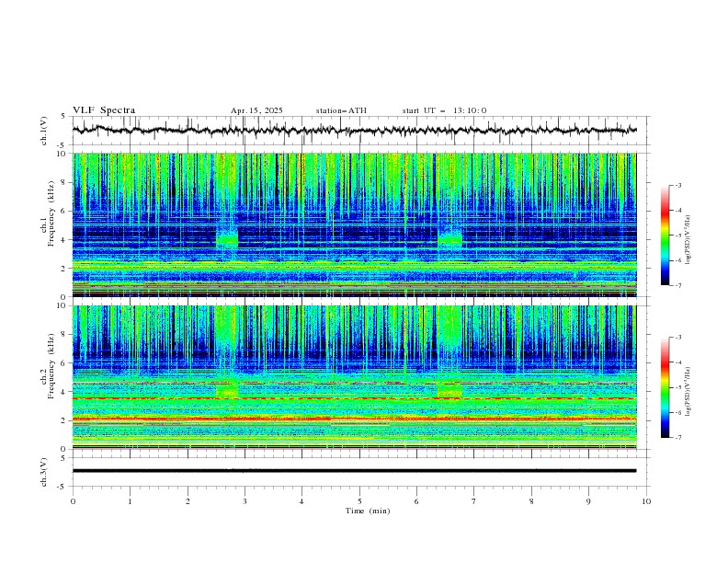728x563 pixels.
Task: Click the time-axis tick label 9
Action: point(588,501)
